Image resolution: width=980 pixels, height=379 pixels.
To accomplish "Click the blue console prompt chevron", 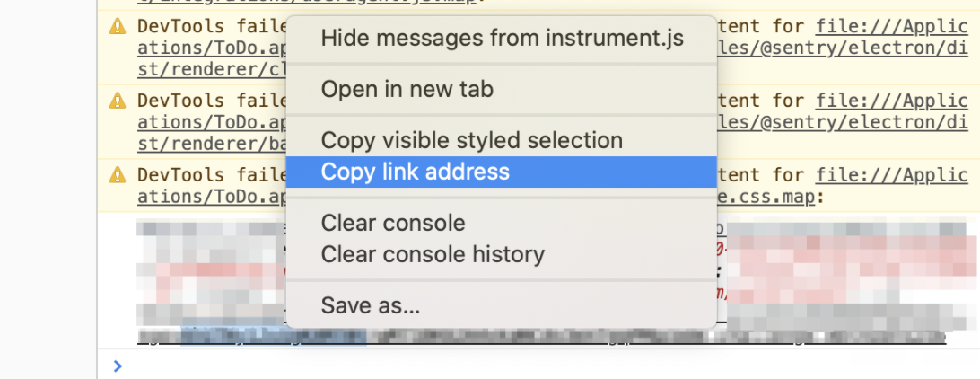I will (x=116, y=366).
